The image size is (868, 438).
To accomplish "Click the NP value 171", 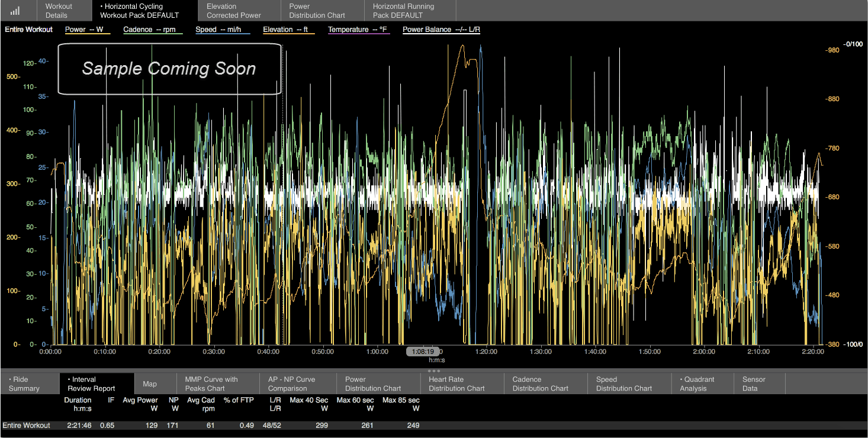I will click(x=173, y=426).
